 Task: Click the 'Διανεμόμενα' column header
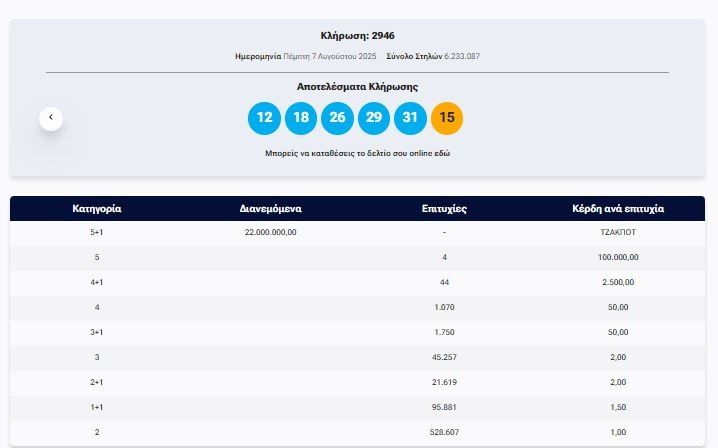pyautogui.click(x=271, y=209)
